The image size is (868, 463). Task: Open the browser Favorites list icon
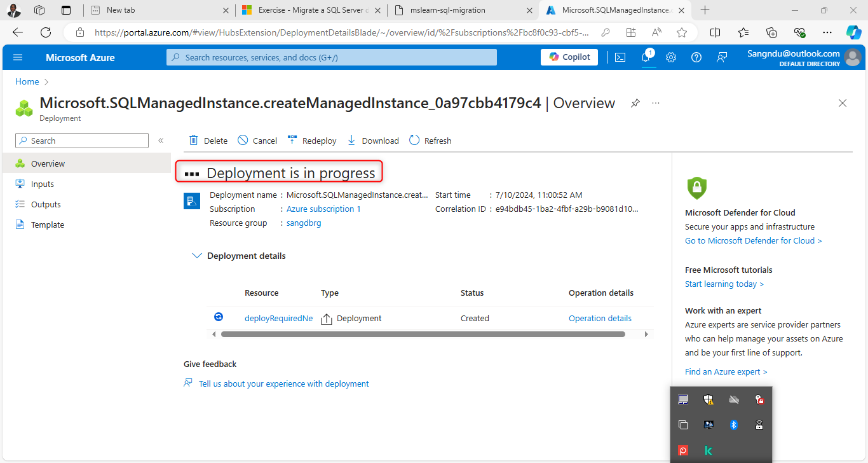coord(743,32)
